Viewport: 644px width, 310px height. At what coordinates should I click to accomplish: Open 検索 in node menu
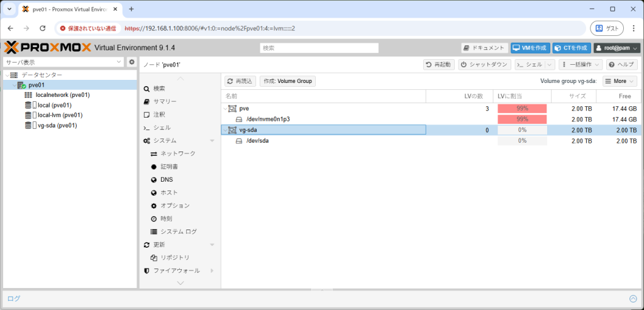click(x=159, y=89)
